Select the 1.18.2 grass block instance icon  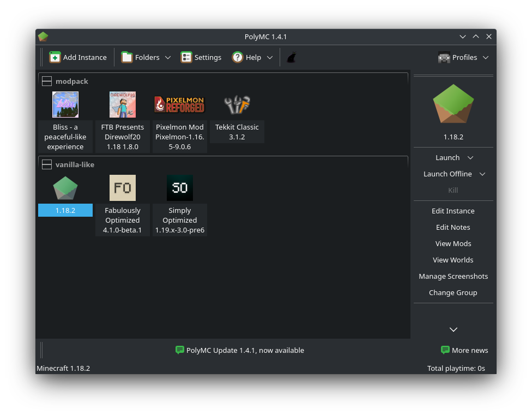[x=65, y=188]
